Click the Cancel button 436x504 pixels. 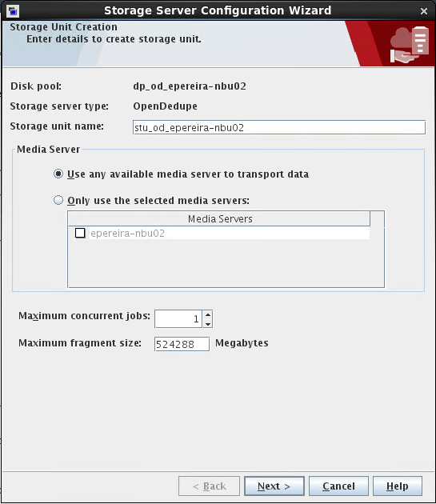[x=338, y=486]
